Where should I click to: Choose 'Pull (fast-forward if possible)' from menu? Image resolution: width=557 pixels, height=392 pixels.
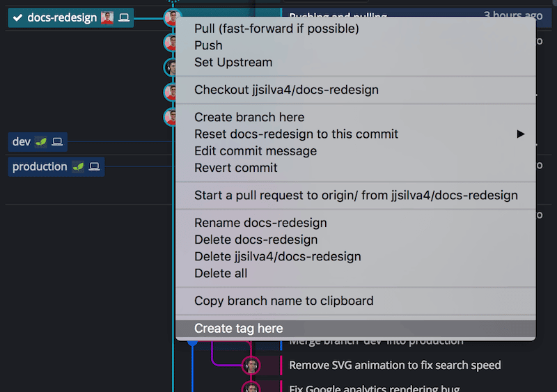(x=276, y=29)
